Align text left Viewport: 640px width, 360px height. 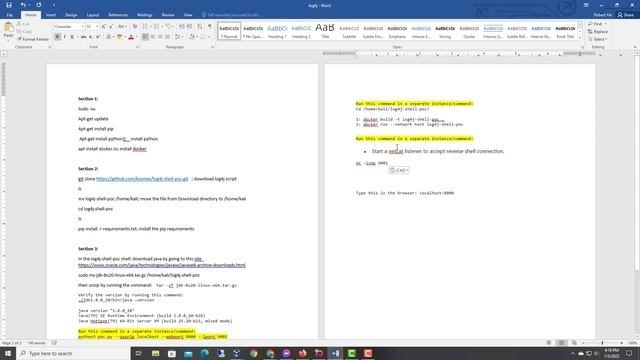click(145, 37)
